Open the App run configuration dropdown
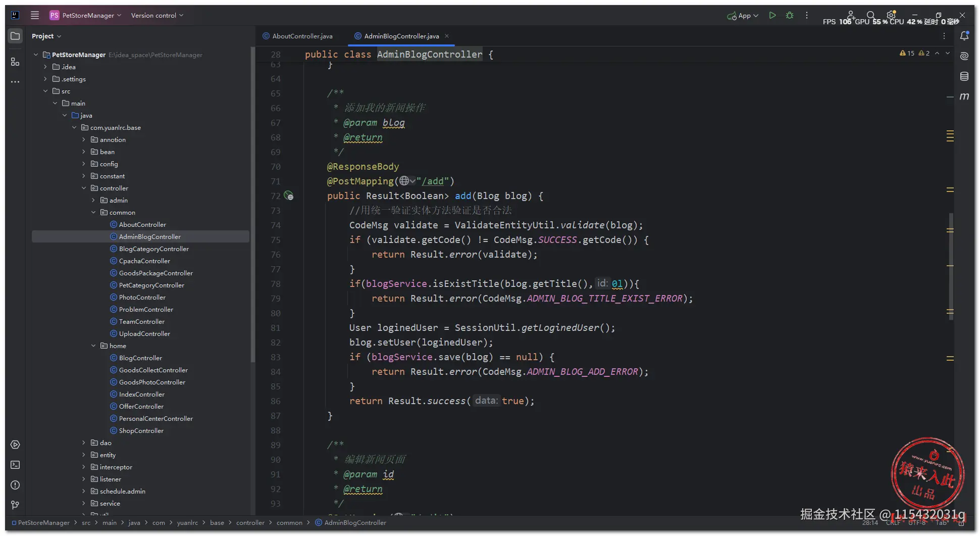 (x=743, y=16)
